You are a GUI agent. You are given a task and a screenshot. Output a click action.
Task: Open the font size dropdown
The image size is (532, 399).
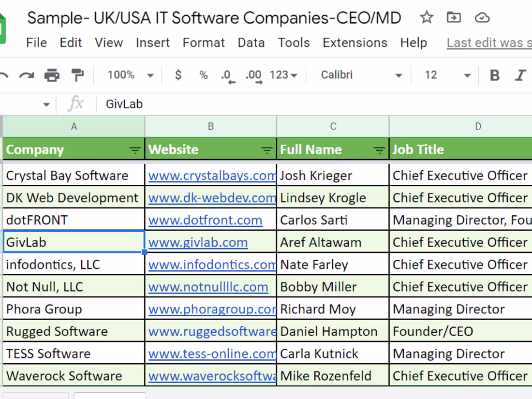[444, 75]
